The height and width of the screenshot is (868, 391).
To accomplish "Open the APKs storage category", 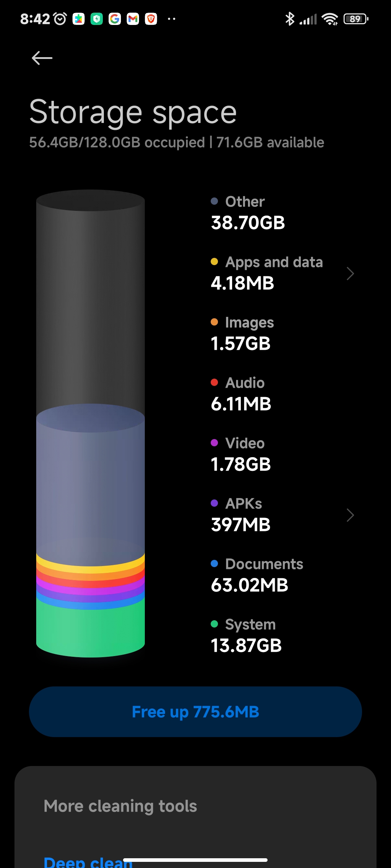I will 282,515.
